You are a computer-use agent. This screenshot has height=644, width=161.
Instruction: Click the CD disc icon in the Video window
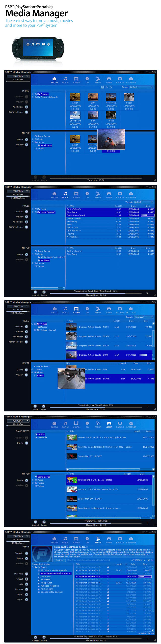coord(87,308)
